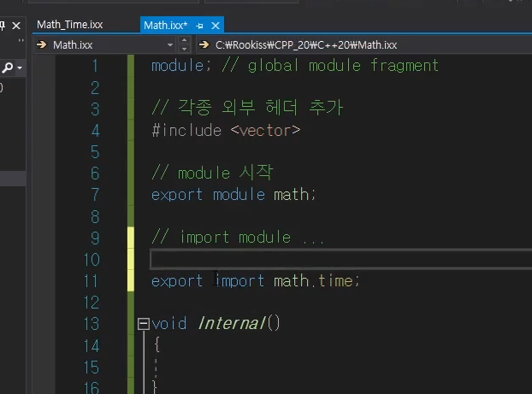Click the 'module;' keyword on line 1
The height and width of the screenshot is (394, 532).
click(181, 66)
